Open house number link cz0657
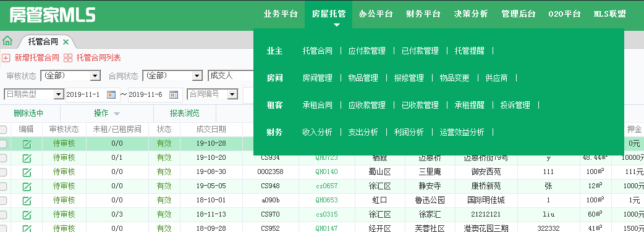The height and width of the screenshot is (232, 644). point(326,186)
